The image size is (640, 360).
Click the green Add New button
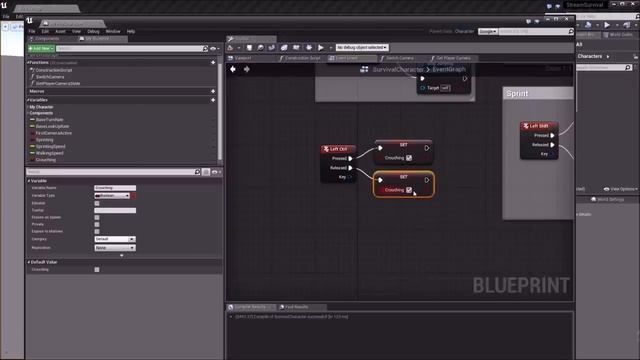(x=41, y=49)
